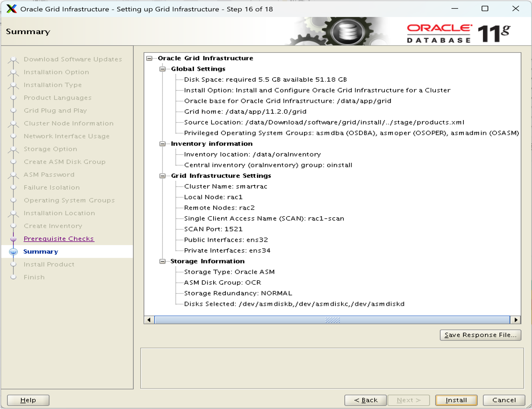Screen dimensions: 532x409
Task: Click the horizontal scrollbar thumb
Action: point(332,320)
